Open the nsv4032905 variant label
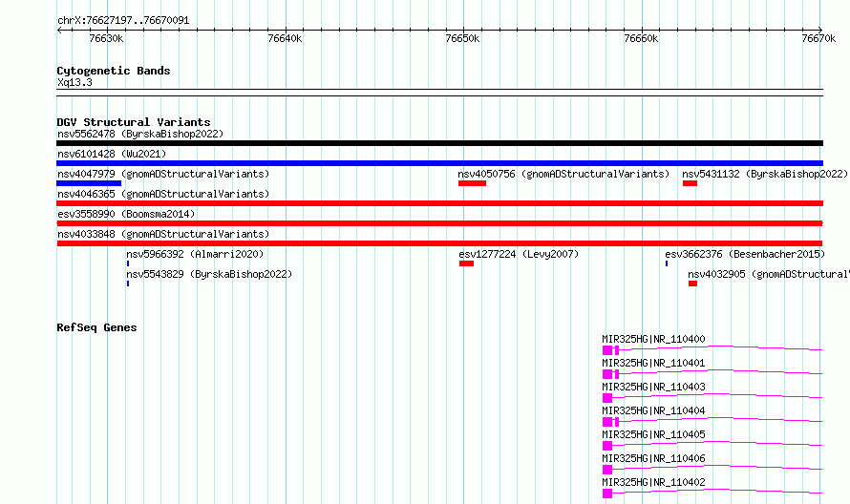Image resolution: width=850 pixels, height=504 pixels. click(x=769, y=274)
